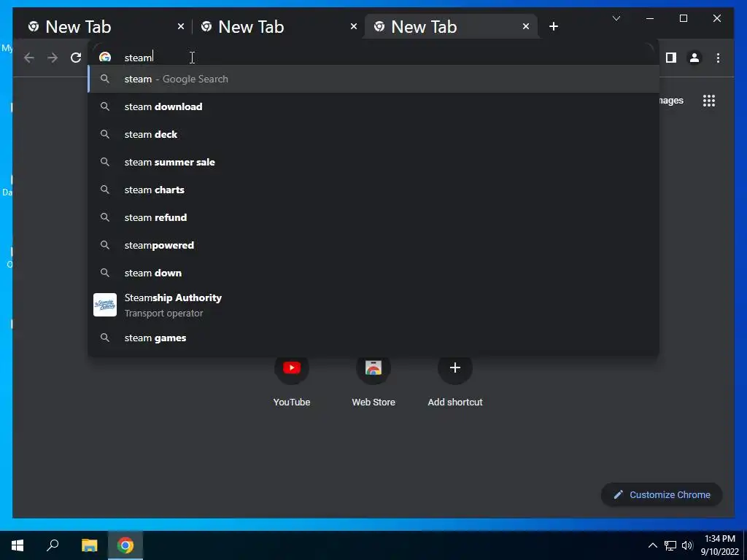
Task: Open Windows taskbar search
Action: point(53,545)
